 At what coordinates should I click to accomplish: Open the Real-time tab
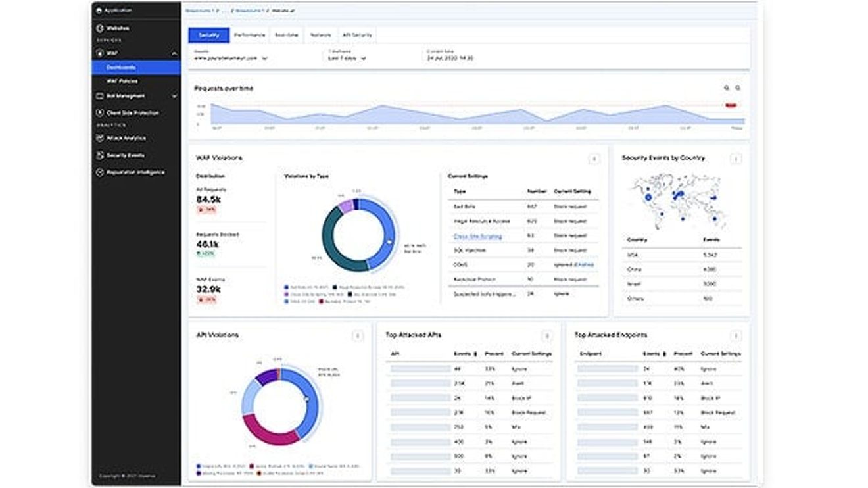pyautogui.click(x=286, y=35)
